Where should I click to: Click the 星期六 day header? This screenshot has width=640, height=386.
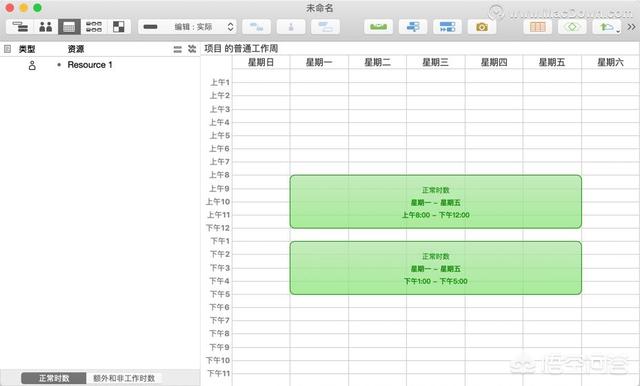click(610, 62)
